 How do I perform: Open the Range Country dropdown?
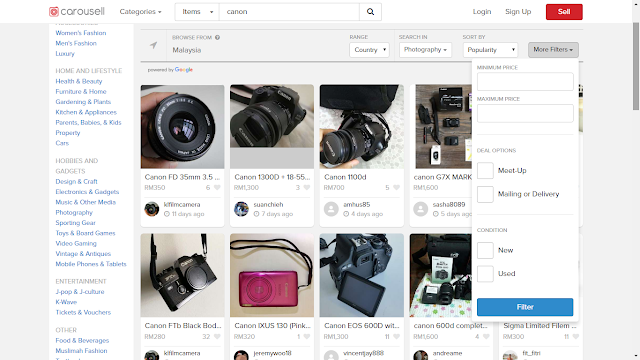click(369, 50)
